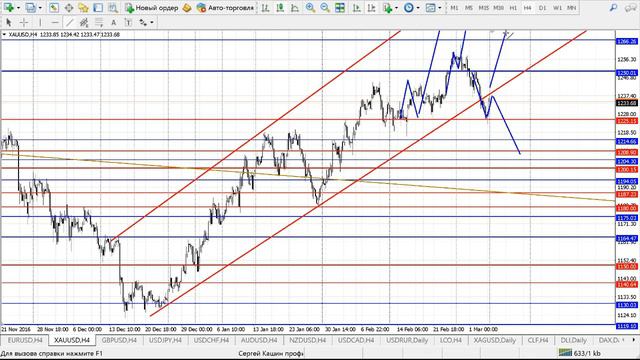
Task: Open the NZDUSD,H4 chart tab
Action: (x=307, y=340)
